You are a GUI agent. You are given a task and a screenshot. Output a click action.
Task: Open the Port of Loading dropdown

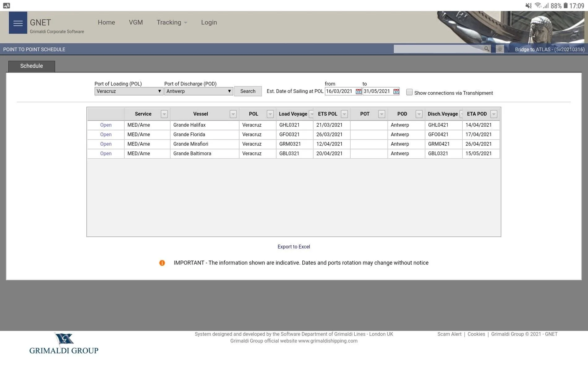click(x=129, y=91)
